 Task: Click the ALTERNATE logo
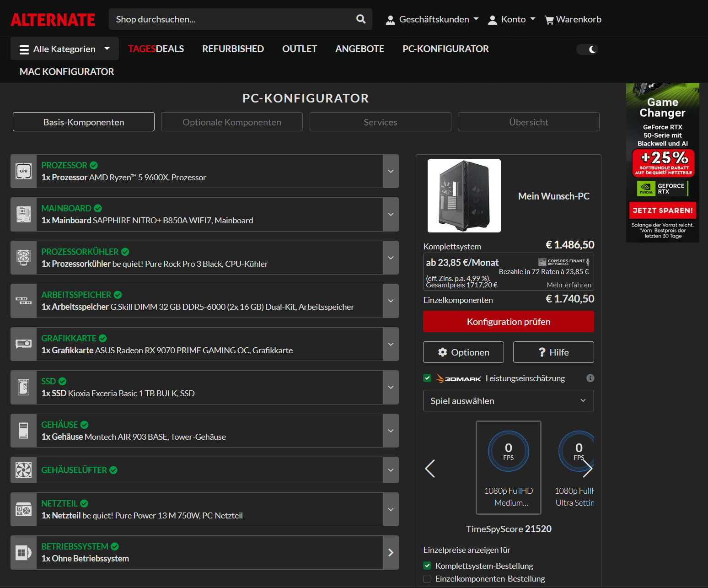tap(53, 20)
